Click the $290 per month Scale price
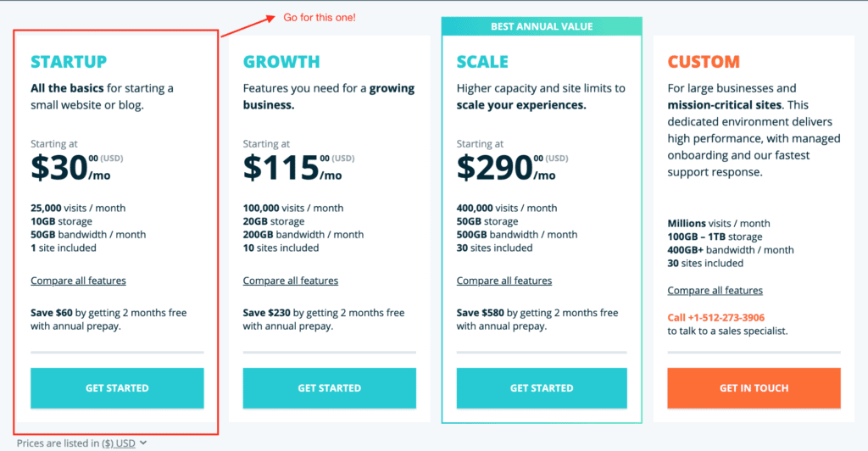 point(506,168)
